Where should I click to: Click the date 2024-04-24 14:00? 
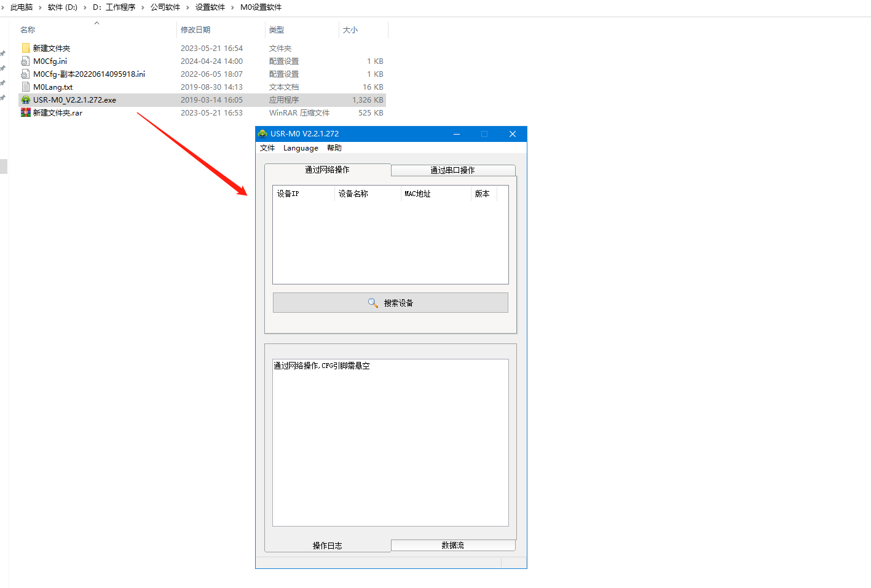[211, 61]
